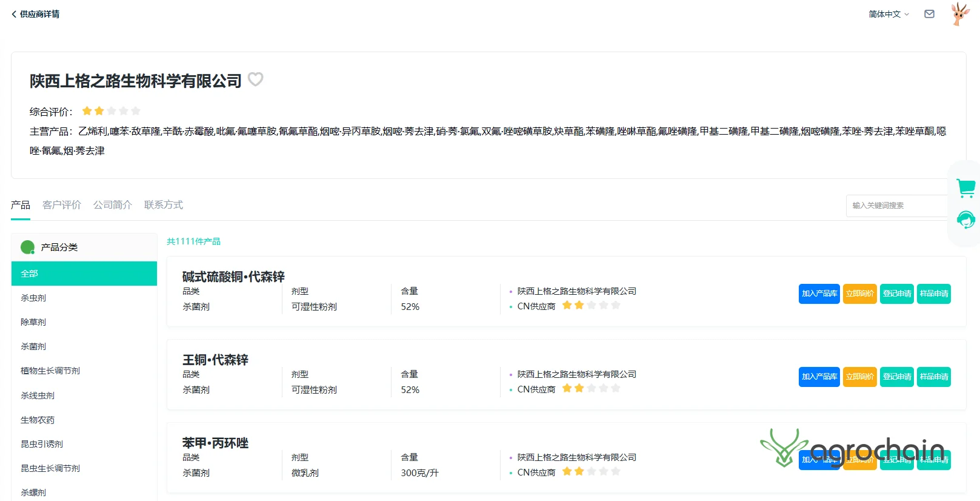980x501 pixels.
Task: Select 植物生长调节剂 category
Action: point(84,371)
